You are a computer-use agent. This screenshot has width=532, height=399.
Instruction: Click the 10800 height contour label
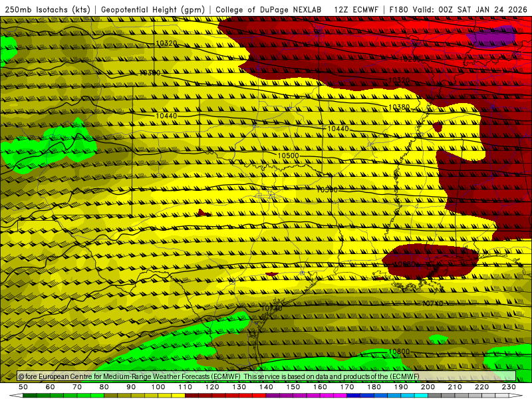point(398,352)
